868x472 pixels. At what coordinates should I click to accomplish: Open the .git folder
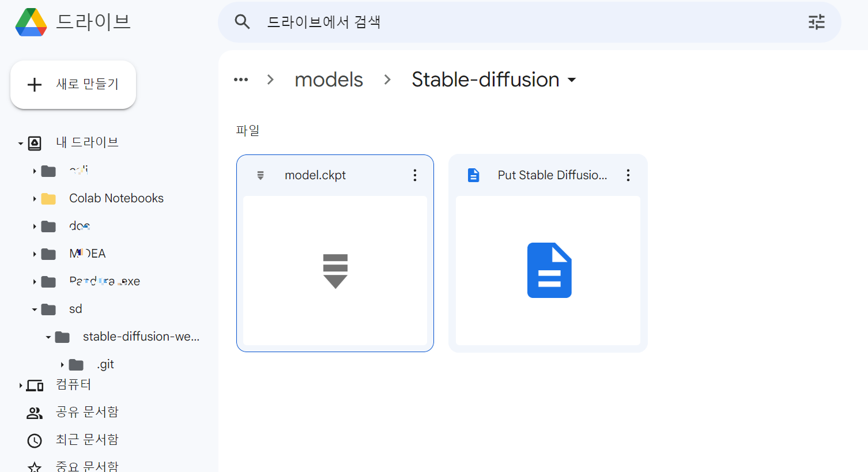point(105,364)
